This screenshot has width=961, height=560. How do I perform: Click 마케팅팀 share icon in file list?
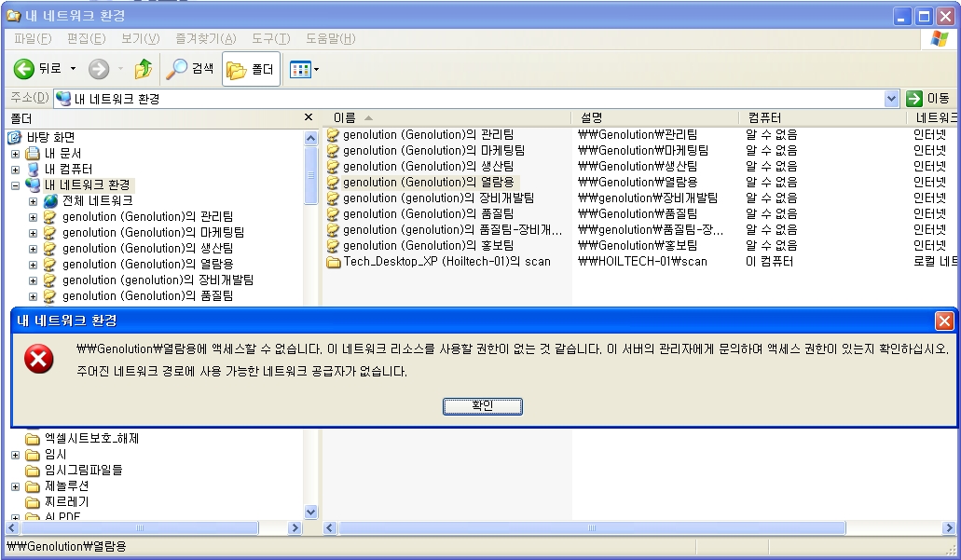click(x=333, y=151)
